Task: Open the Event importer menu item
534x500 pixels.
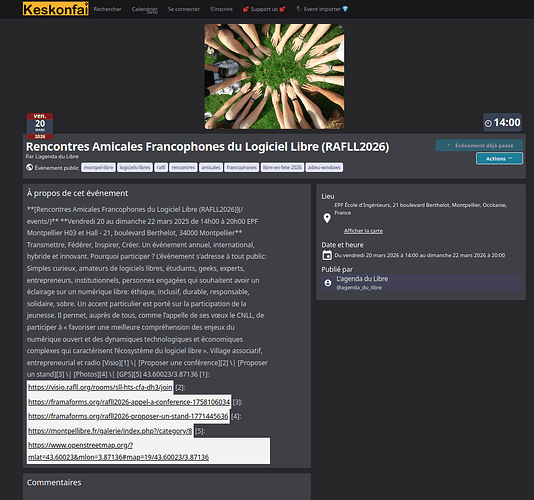Action: pyautogui.click(x=322, y=9)
